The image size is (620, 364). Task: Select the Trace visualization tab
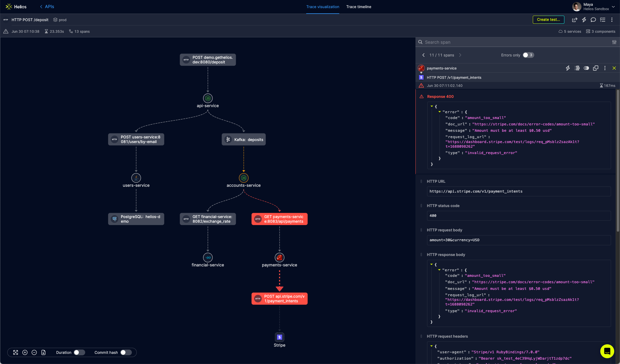click(x=322, y=7)
